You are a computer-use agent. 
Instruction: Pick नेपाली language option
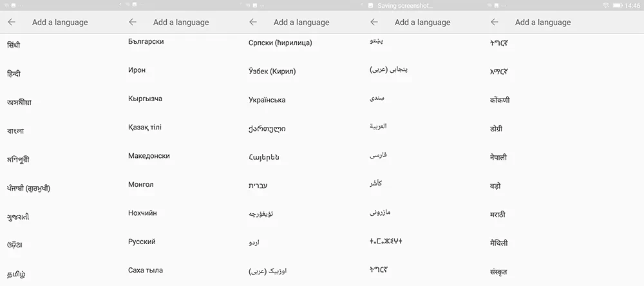coord(498,157)
